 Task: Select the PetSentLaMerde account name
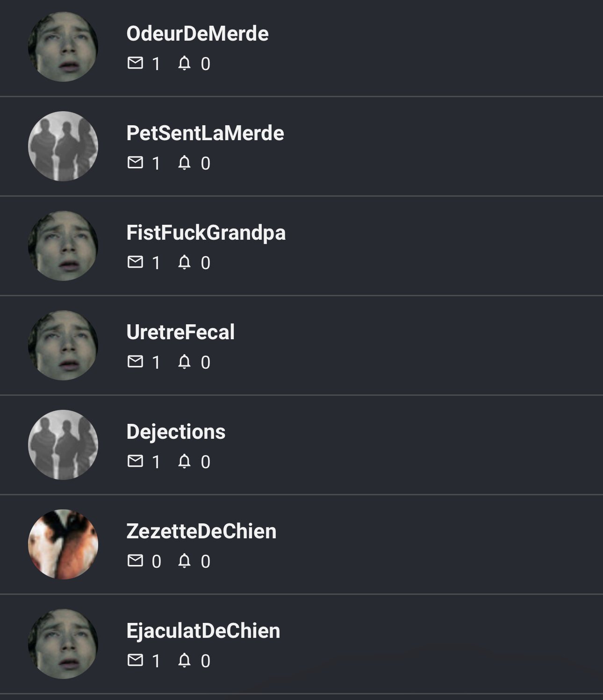tap(205, 133)
